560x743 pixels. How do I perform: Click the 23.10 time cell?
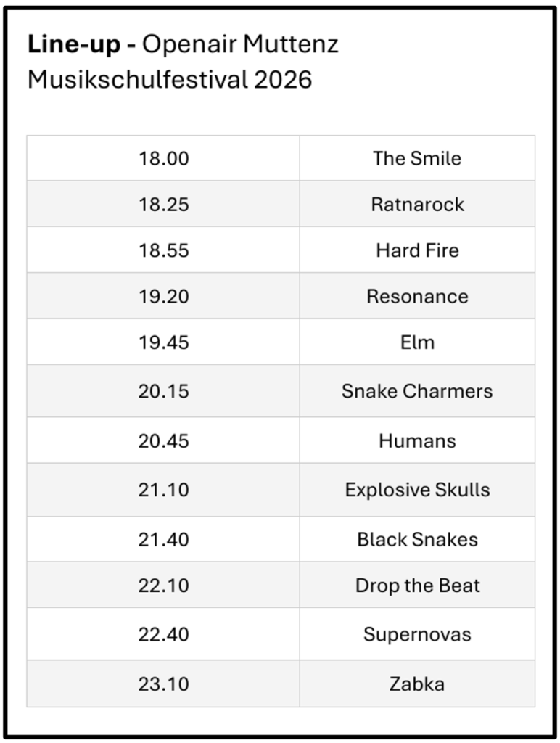[163, 684]
